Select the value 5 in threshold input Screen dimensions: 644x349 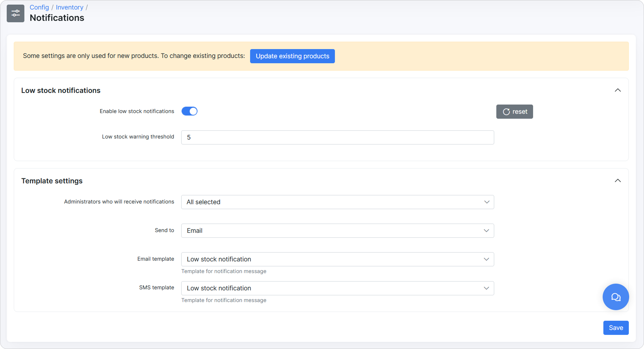[189, 137]
